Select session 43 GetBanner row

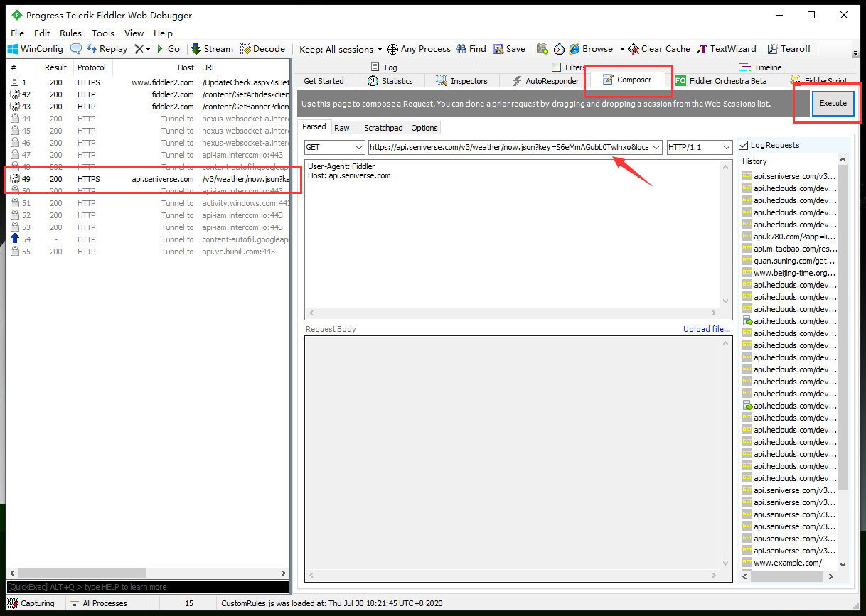(x=149, y=107)
